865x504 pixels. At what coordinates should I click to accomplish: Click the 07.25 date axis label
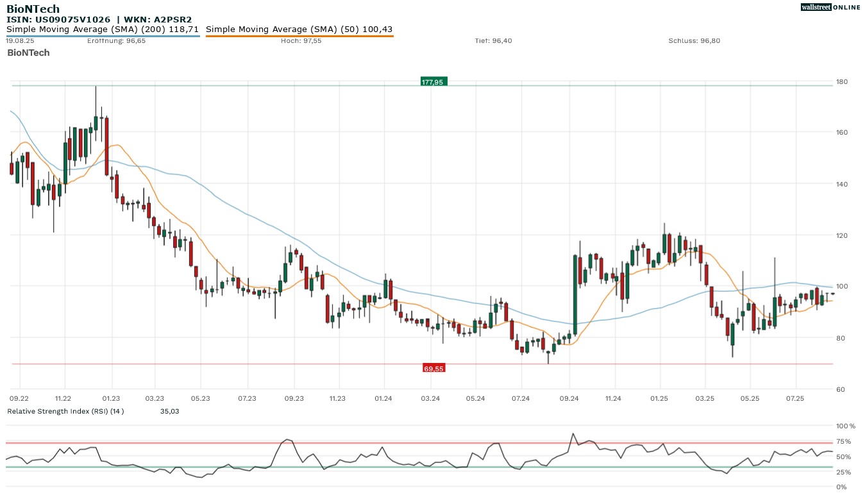point(795,398)
